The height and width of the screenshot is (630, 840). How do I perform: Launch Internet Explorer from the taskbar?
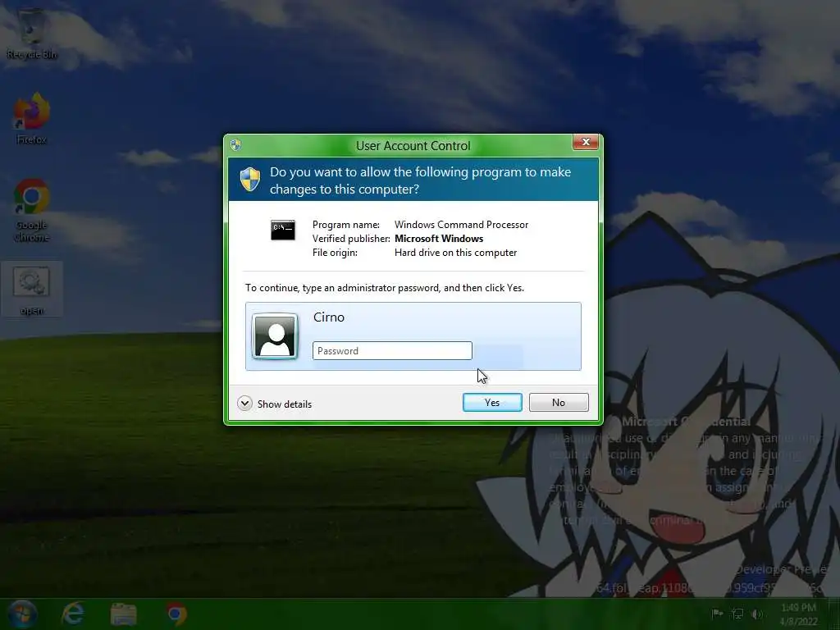pyautogui.click(x=73, y=614)
